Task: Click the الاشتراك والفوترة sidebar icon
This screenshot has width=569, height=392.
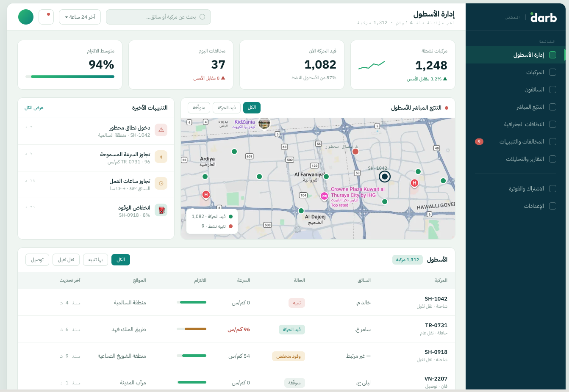Action: [x=552, y=188]
